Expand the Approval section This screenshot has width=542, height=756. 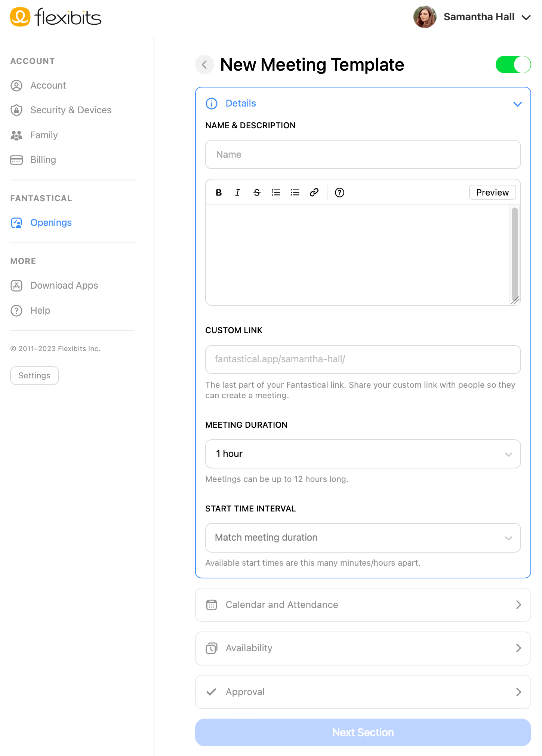pyautogui.click(x=363, y=692)
